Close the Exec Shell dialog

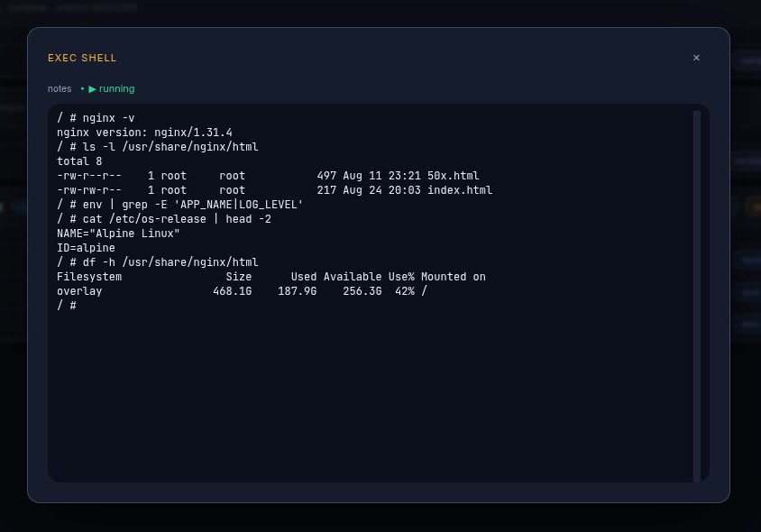[x=696, y=58]
